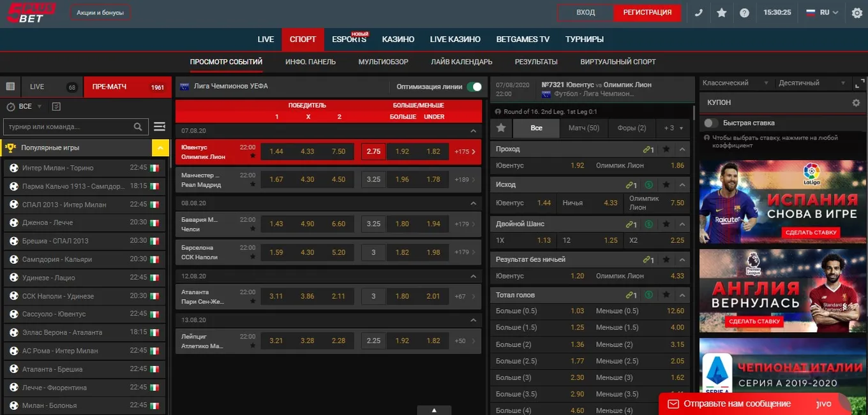This screenshot has width=868, height=415.
Task: Favorite the Тотал голов market star
Action: point(666,295)
